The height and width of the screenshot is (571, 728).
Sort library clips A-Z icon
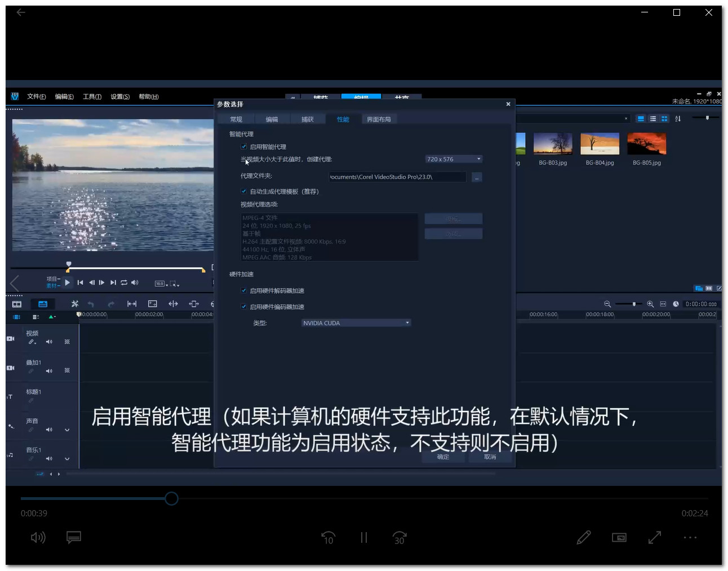[x=678, y=119]
